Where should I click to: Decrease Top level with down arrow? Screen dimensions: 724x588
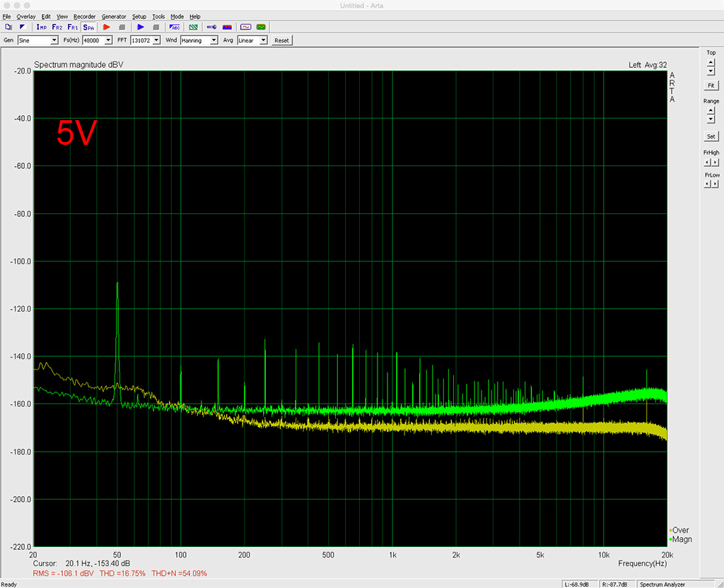point(711,71)
